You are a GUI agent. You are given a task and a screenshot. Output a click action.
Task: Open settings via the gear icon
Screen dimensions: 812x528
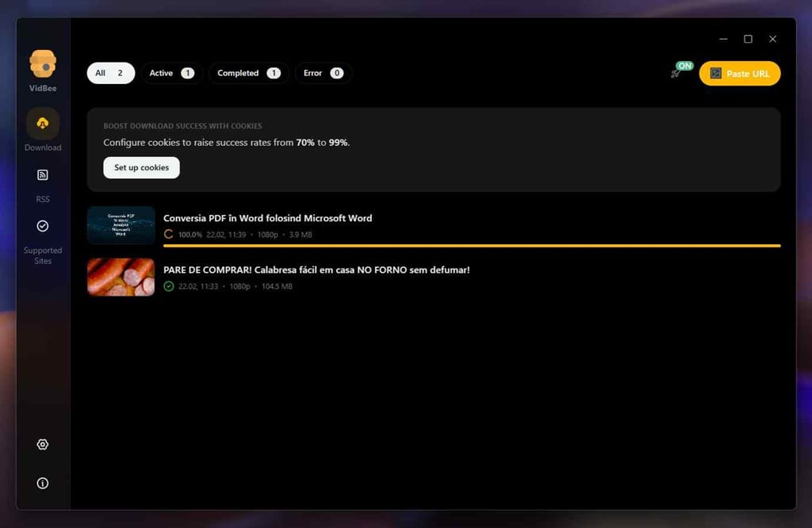(x=42, y=444)
